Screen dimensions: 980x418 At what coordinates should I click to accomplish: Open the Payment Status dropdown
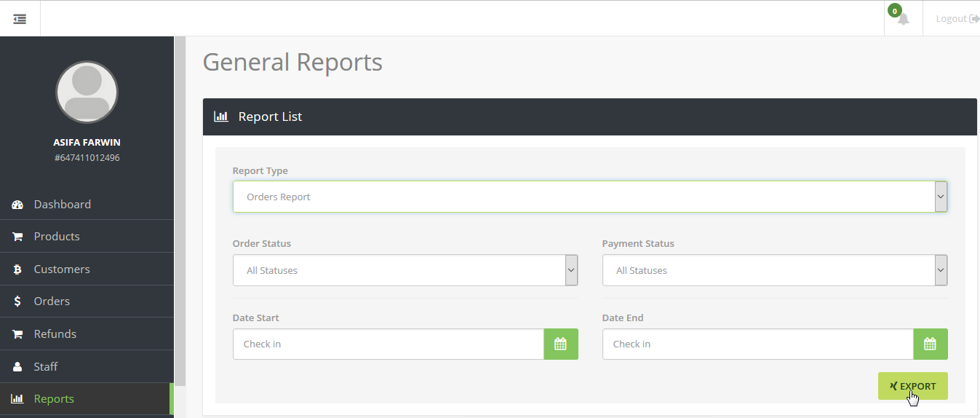point(775,270)
